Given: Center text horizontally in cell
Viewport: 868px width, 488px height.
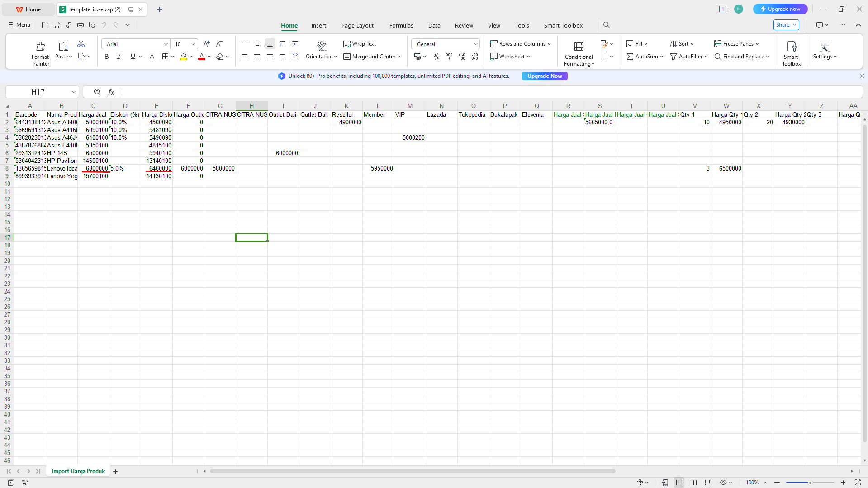Looking at the screenshot, I should (x=257, y=57).
